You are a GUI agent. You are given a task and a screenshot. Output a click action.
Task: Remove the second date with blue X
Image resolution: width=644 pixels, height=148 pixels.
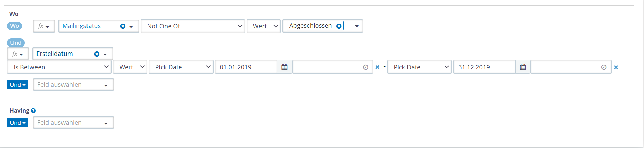pyautogui.click(x=616, y=67)
